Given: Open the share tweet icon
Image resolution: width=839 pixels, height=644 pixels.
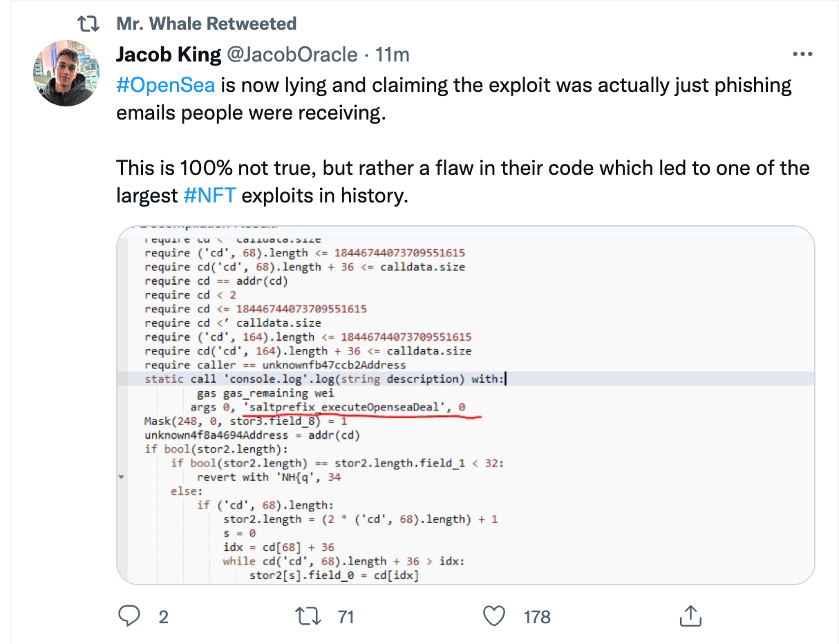Looking at the screenshot, I should coord(690,616).
